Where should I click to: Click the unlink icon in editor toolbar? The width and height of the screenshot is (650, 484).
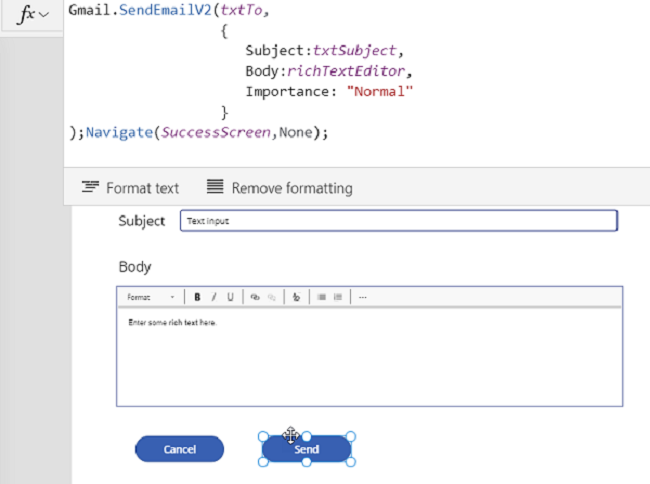pos(272,297)
